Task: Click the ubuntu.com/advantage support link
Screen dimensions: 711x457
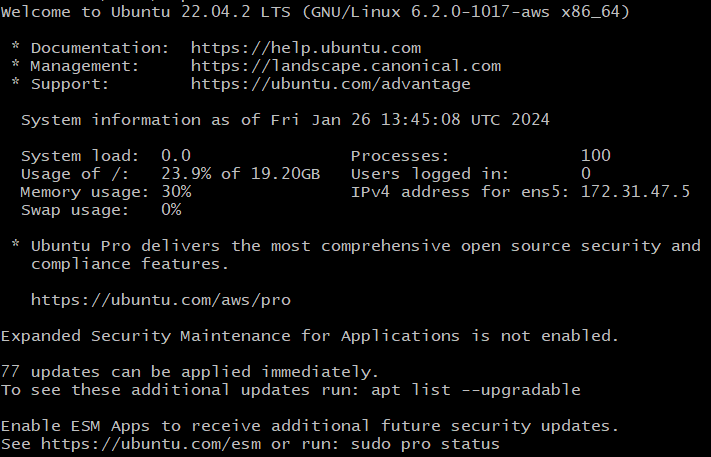Action: tap(330, 84)
